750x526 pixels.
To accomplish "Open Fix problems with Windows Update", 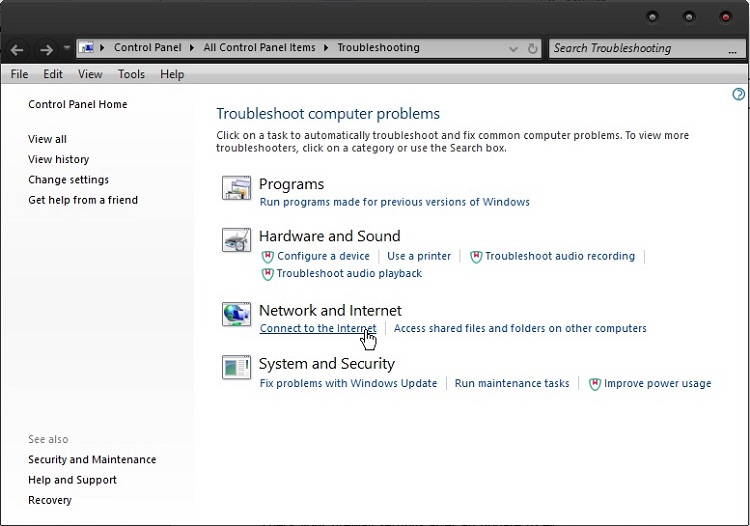I will coord(348,384).
